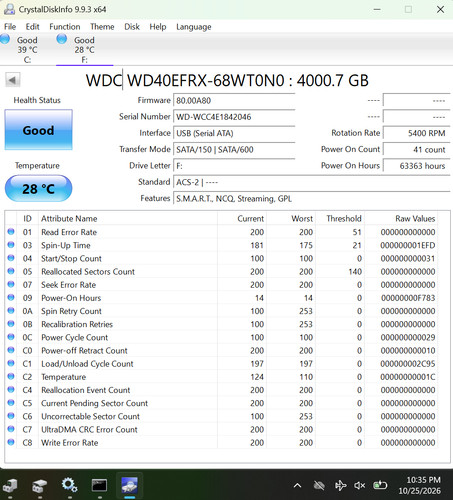Click status icon for Power-off Retract Count
This screenshot has height=500, width=453.
11,350
